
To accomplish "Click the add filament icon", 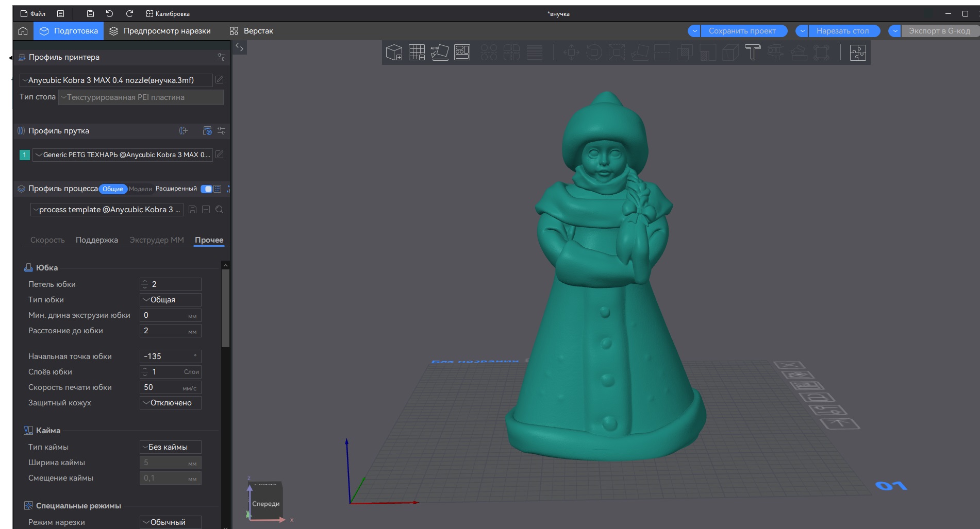I will (x=184, y=131).
